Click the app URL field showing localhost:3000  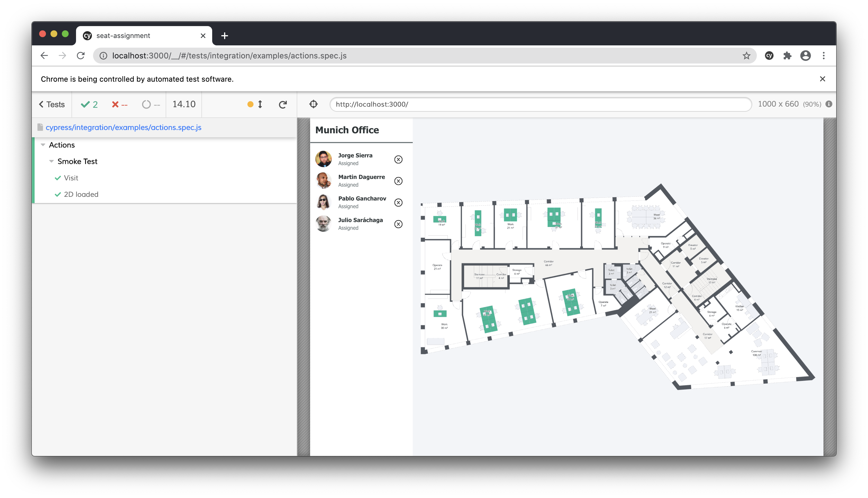540,104
